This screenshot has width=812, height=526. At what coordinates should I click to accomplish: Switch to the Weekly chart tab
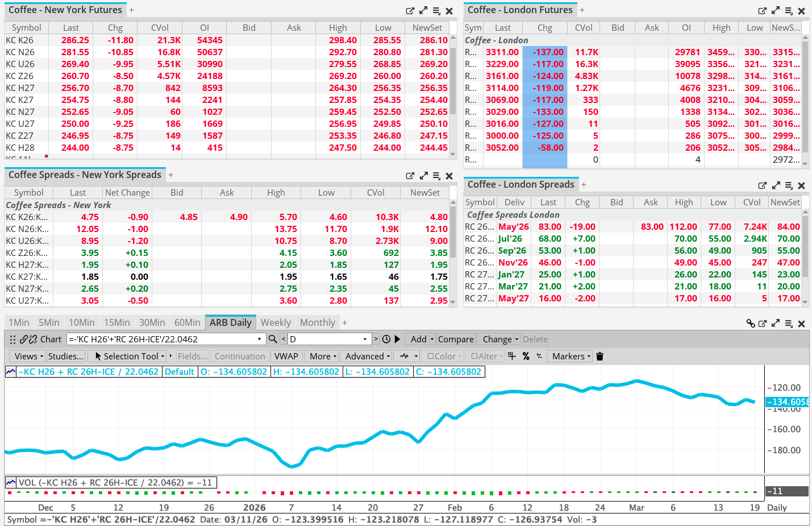[276, 322]
